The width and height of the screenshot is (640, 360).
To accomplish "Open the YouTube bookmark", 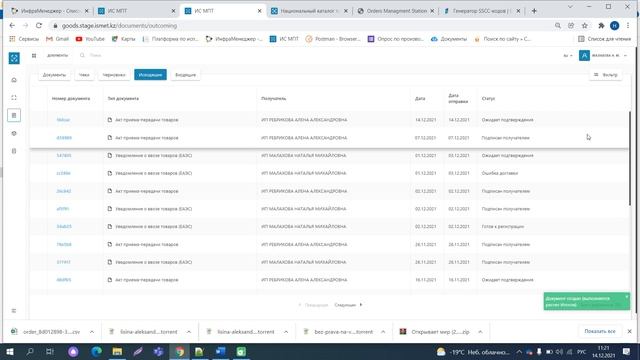I will point(90,39).
